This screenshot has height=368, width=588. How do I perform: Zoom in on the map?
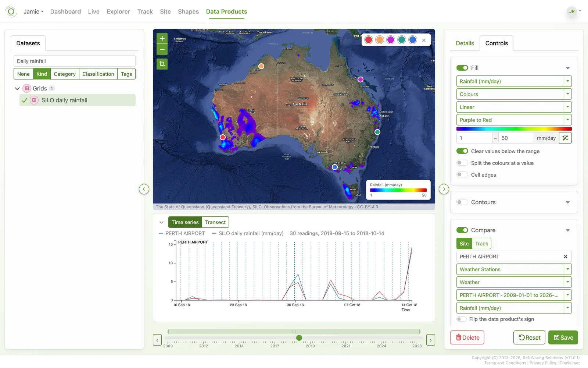coord(162,38)
